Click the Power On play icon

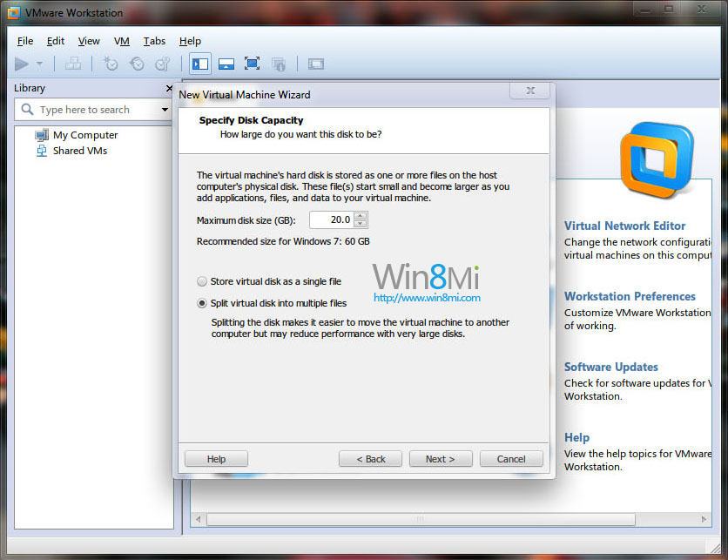tap(22, 64)
